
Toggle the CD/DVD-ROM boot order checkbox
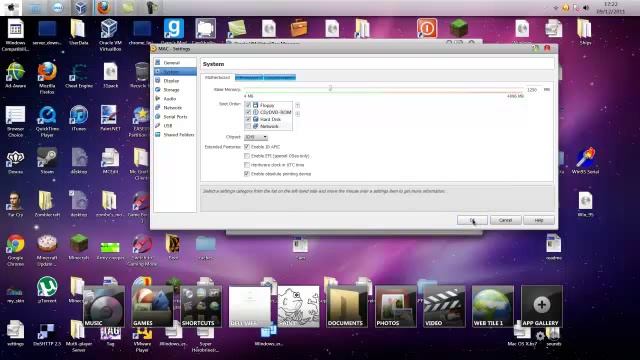(x=248, y=112)
